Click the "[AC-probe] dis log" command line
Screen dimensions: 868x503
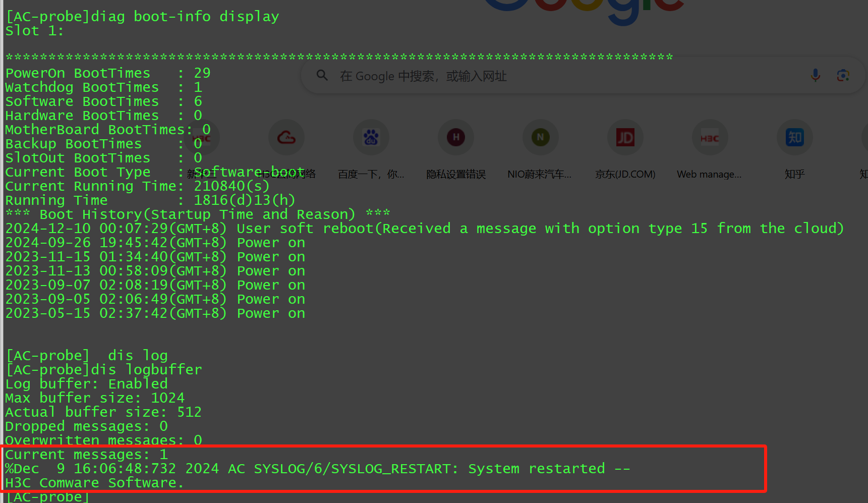pyautogui.click(x=87, y=356)
